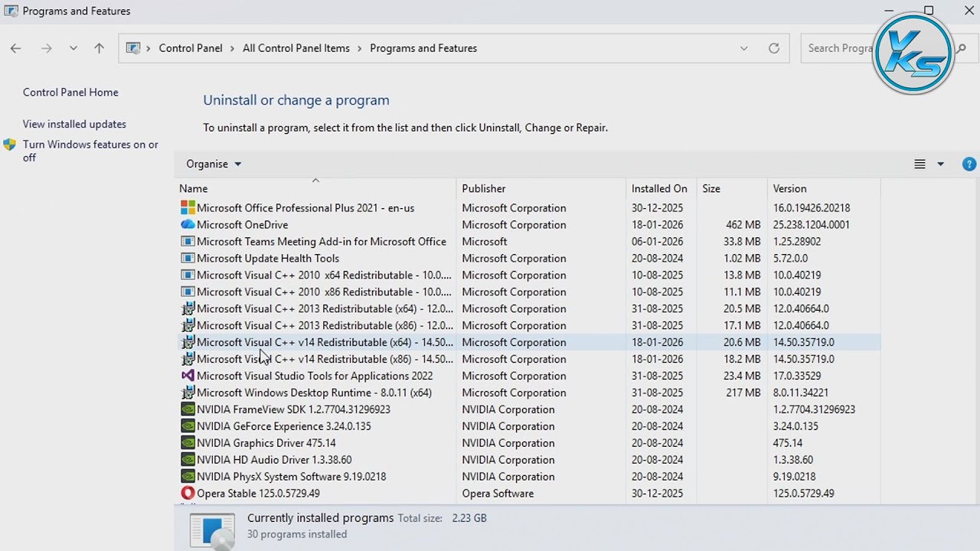Go back using the back arrow
This screenshot has height=551, width=980.
point(15,48)
